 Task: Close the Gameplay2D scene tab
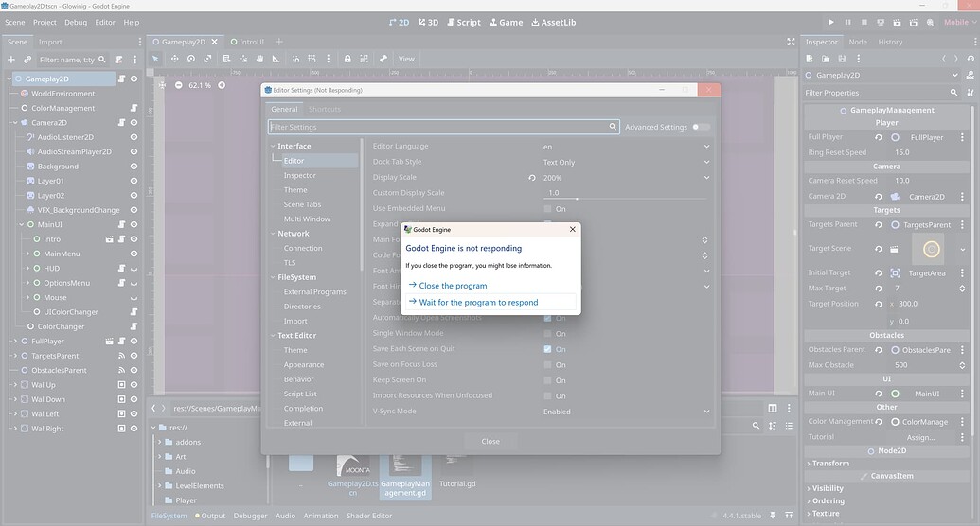click(214, 42)
